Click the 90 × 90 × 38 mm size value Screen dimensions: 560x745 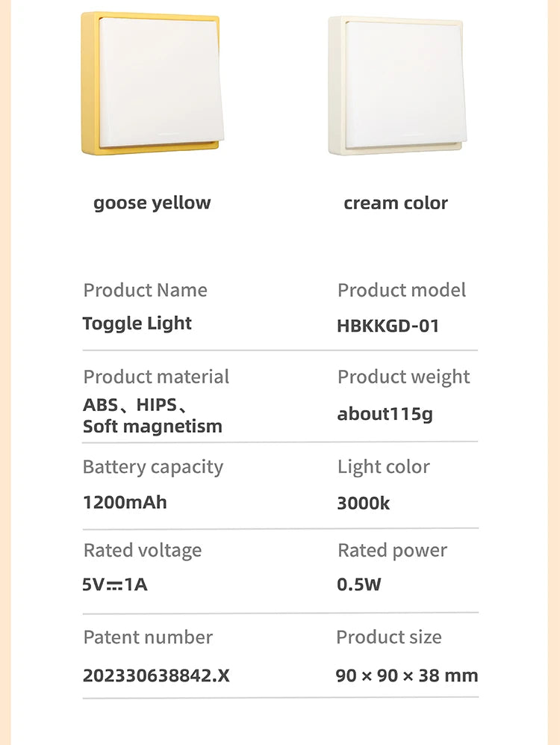407,676
